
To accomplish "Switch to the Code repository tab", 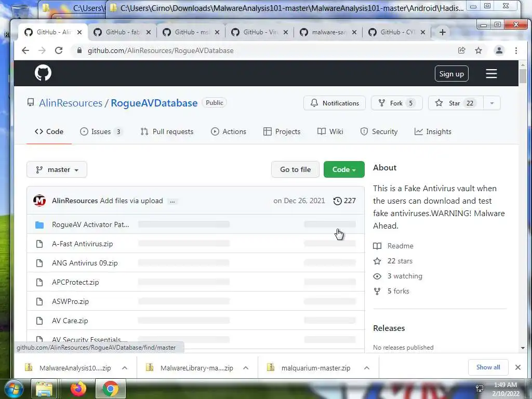I will (x=49, y=131).
